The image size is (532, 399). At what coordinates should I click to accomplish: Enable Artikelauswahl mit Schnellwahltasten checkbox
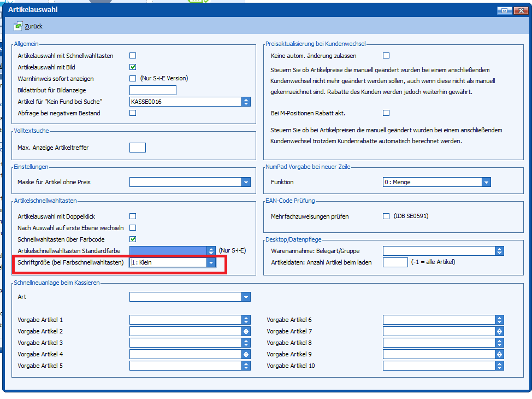tap(133, 56)
